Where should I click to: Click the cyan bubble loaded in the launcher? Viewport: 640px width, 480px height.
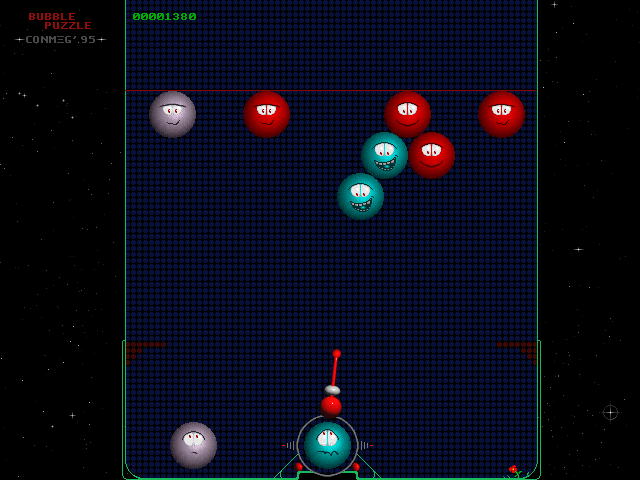click(x=327, y=444)
